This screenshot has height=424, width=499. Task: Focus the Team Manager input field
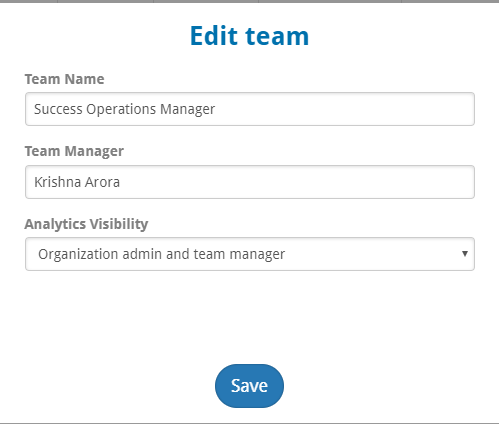[x=250, y=182]
